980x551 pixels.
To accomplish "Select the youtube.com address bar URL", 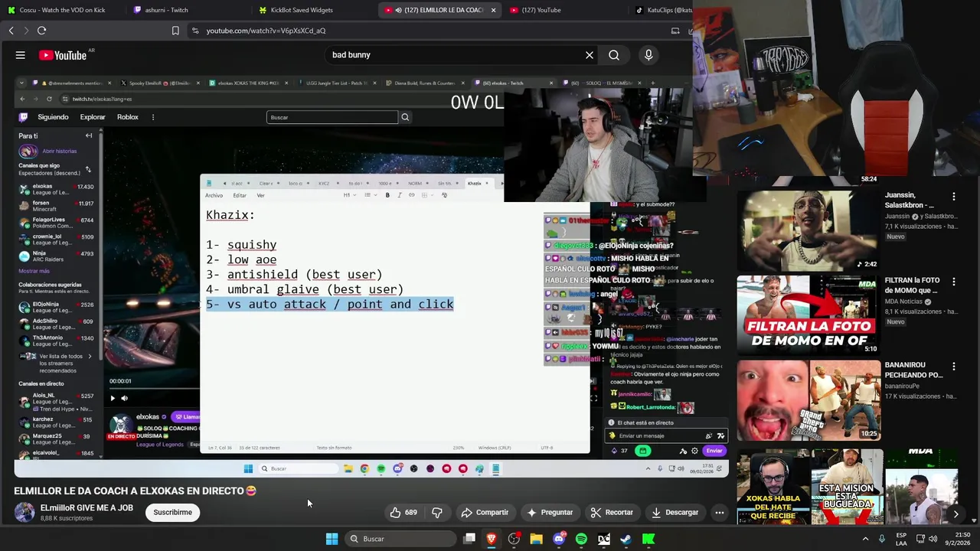I will [266, 31].
